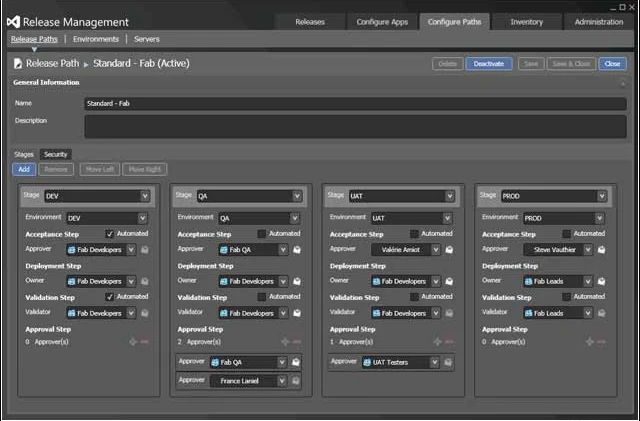640x421 pixels.
Task: Click the email icon beside QA Acceptance Approver Fab QA
Action: coord(297,249)
